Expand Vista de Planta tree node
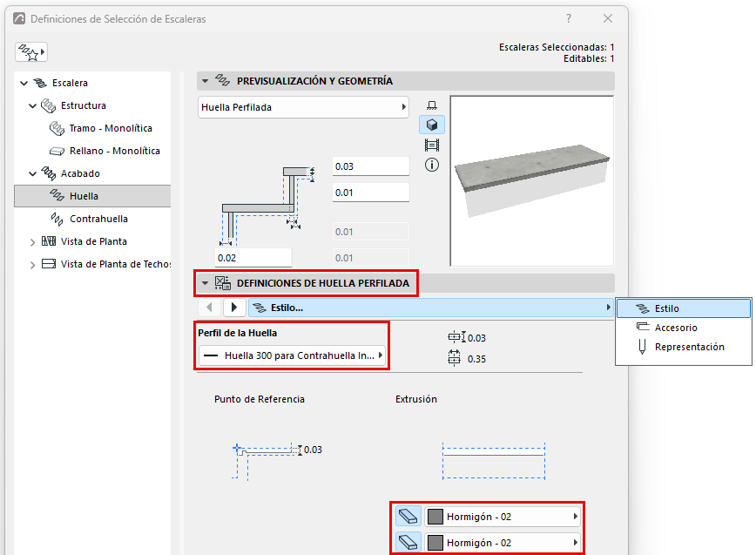Image resolution: width=756 pixels, height=555 pixels. 32,242
